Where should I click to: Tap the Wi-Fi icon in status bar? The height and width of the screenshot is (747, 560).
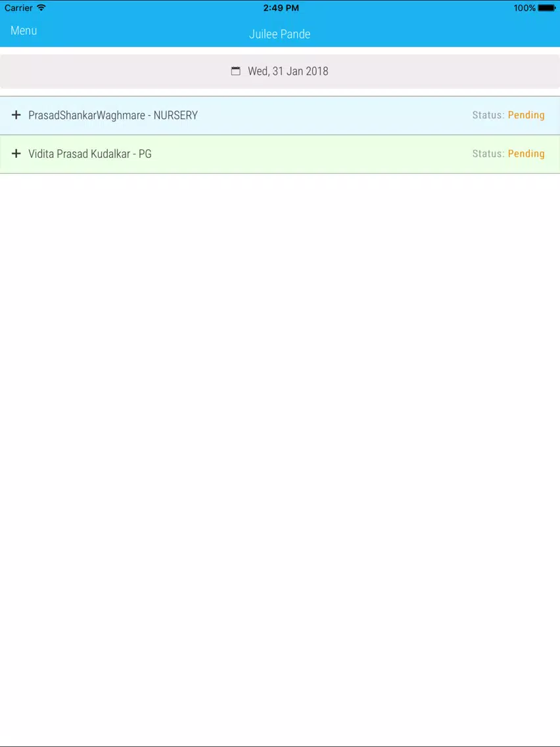tap(41, 8)
